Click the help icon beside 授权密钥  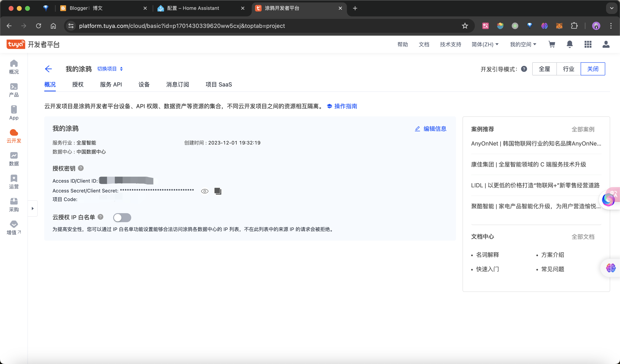[81, 168]
